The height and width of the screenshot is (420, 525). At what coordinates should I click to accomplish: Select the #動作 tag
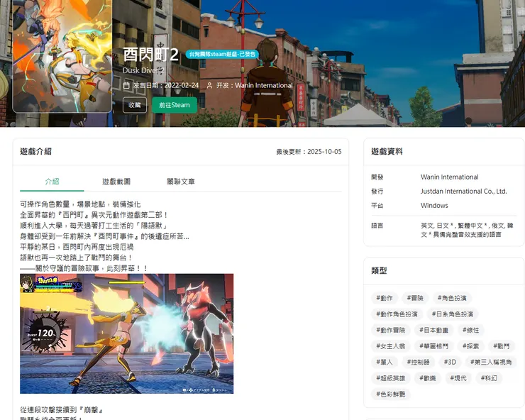point(385,298)
